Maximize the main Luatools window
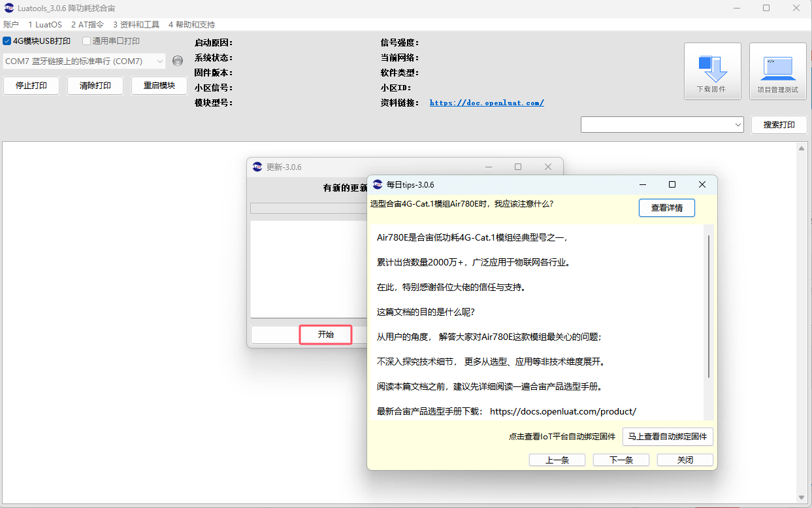Viewport: 812px width, 508px height. 766,8
